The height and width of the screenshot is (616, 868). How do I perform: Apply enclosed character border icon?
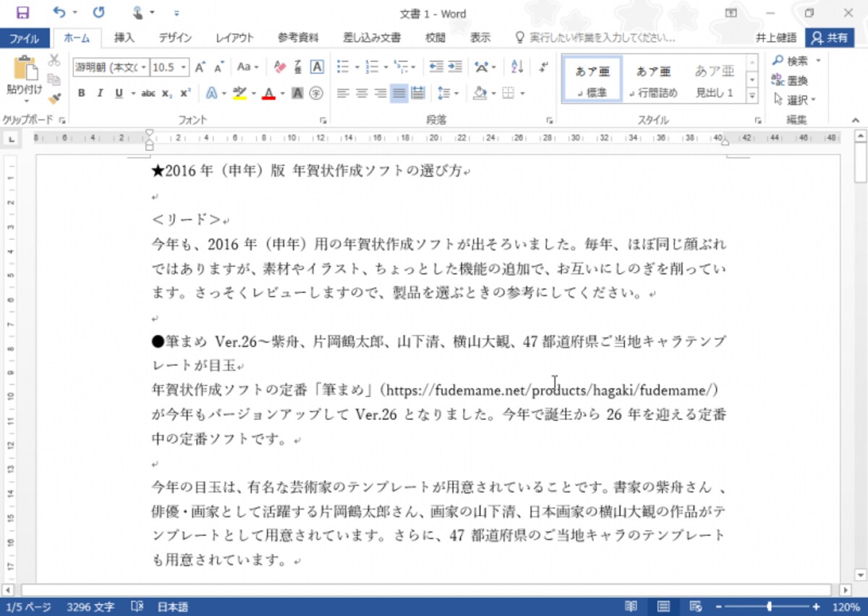click(x=317, y=67)
